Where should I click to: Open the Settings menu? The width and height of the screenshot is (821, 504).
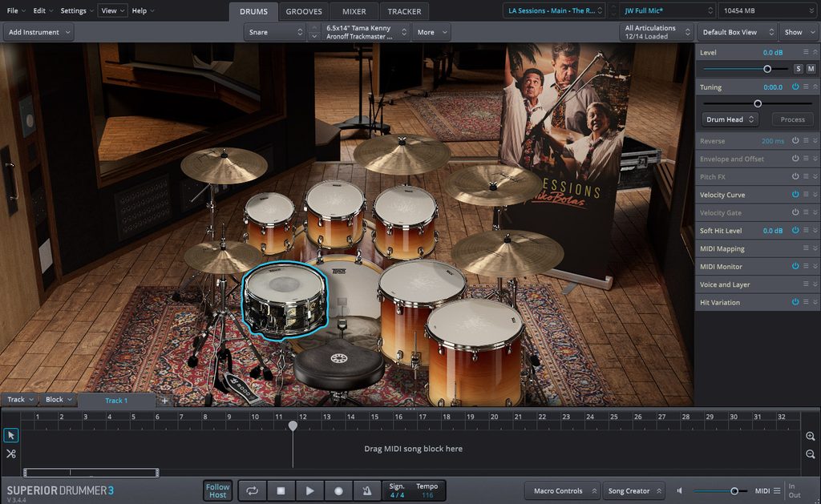pyautogui.click(x=76, y=10)
